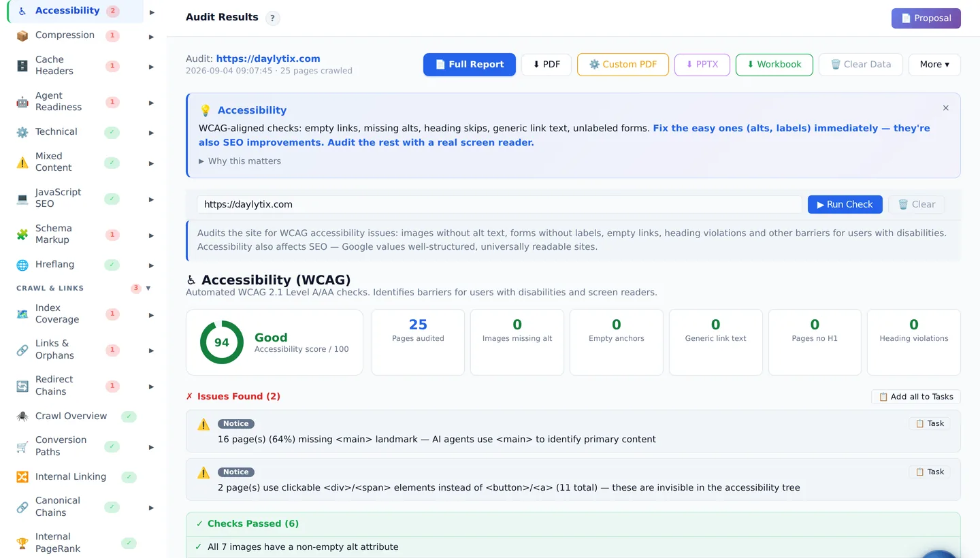Expand the Compression sidebar item arrow
The height and width of the screenshot is (558, 980).
coord(152,37)
